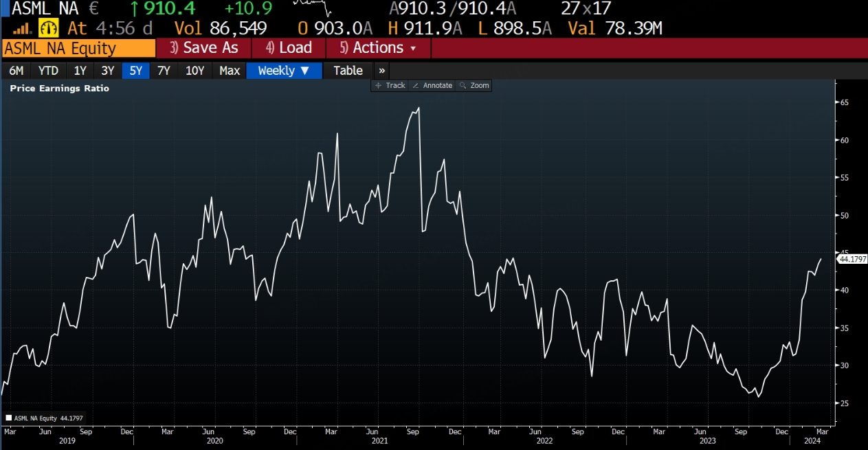The width and height of the screenshot is (868, 450).
Task: Select the 3Y time range
Action: (x=108, y=70)
